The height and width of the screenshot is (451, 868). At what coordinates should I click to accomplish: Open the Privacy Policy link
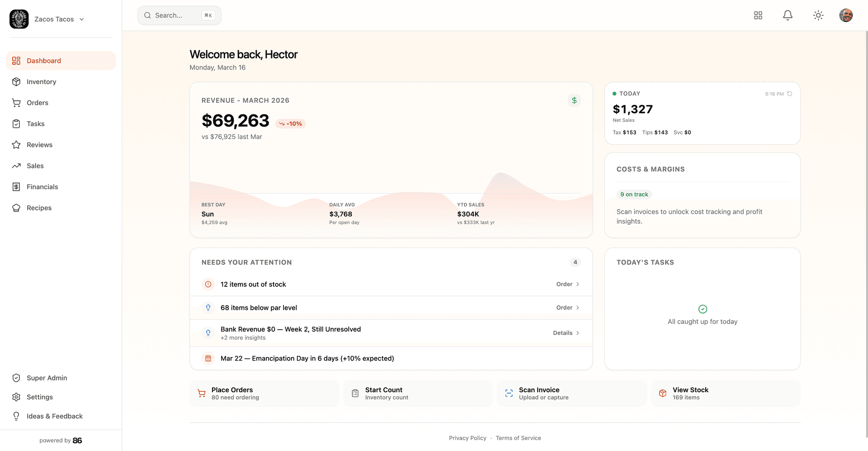[467, 438]
